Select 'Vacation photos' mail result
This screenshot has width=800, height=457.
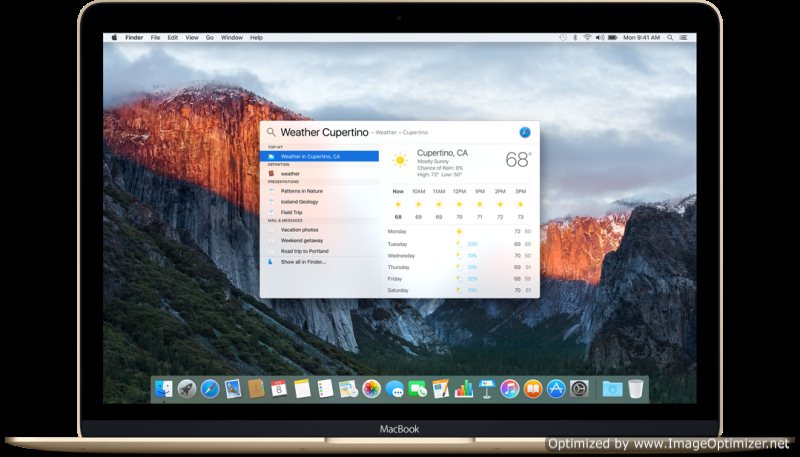pyautogui.click(x=319, y=230)
